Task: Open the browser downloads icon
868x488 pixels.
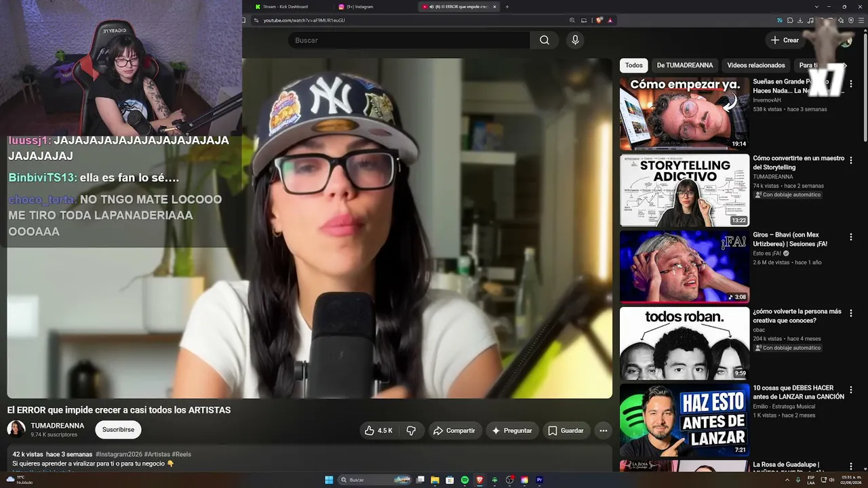Action: pos(800,20)
